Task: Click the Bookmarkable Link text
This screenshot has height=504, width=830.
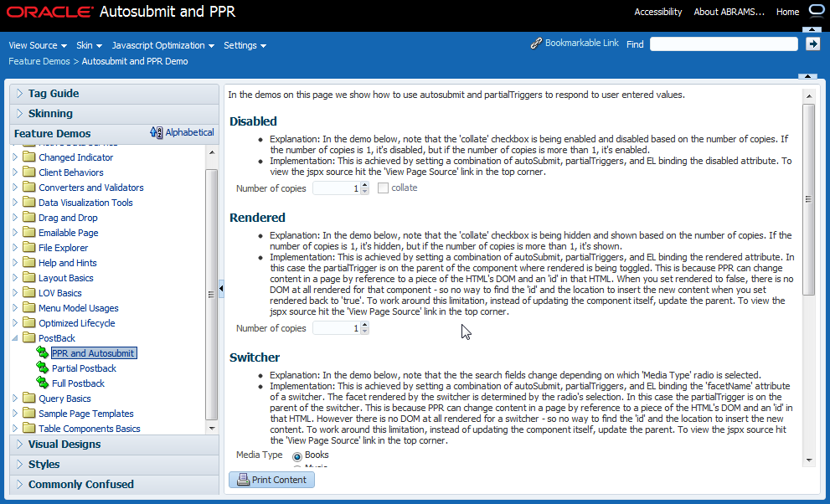Action: pos(582,43)
